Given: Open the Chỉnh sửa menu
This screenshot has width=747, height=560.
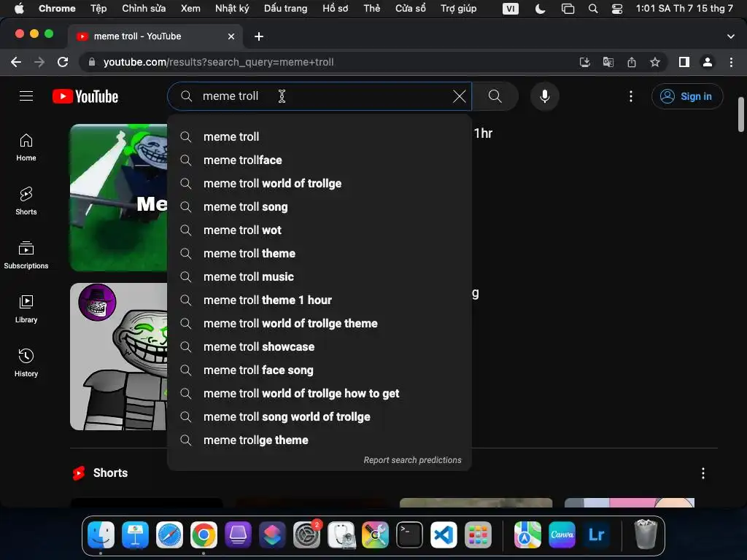Looking at the screenshot, I should tap(144, 8).
